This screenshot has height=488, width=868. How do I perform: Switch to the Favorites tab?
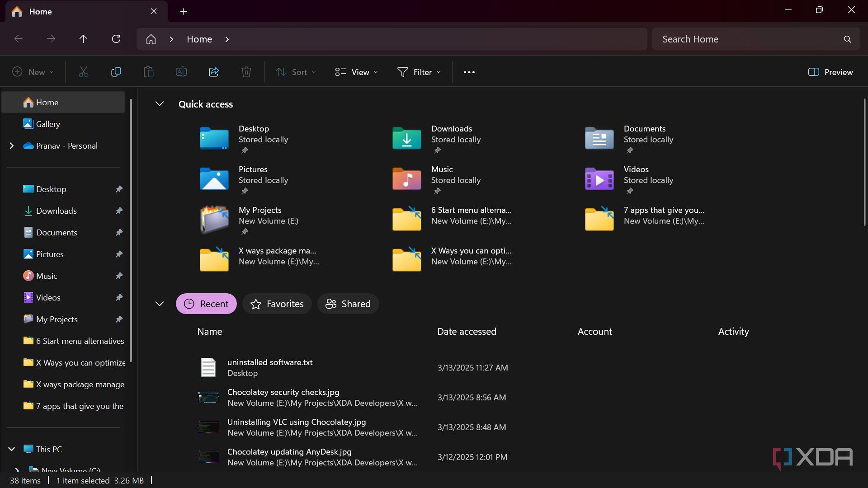[x=277, y=304]
